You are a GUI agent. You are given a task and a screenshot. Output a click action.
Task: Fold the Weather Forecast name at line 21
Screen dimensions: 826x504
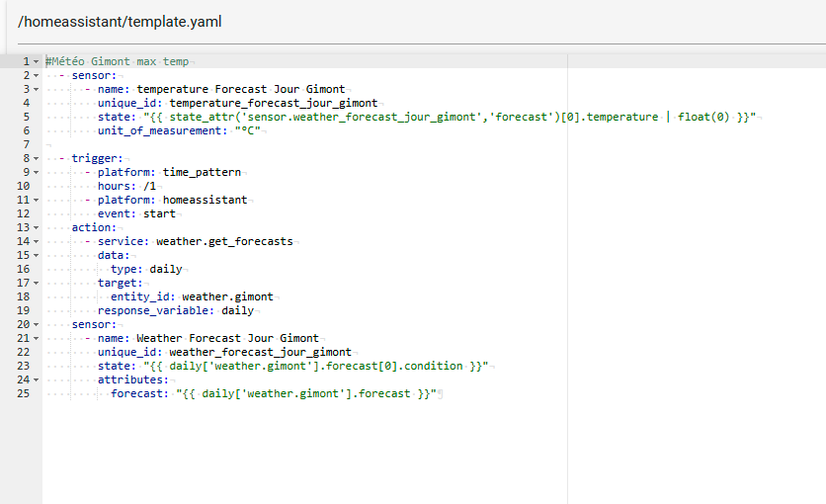pos(36,338)
